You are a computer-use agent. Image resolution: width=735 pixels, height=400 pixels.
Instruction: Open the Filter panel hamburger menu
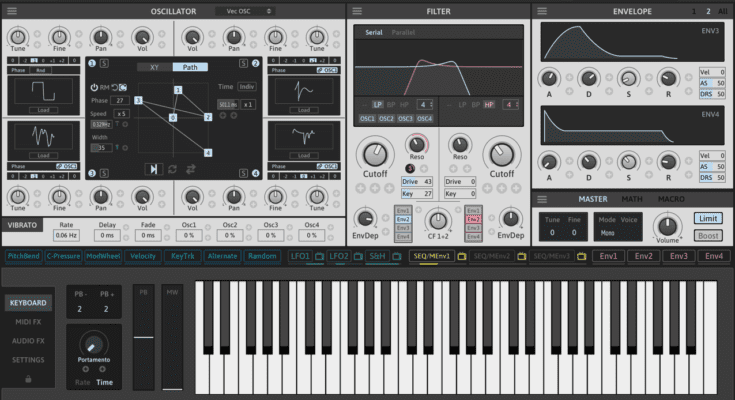[x=357, y=11]
